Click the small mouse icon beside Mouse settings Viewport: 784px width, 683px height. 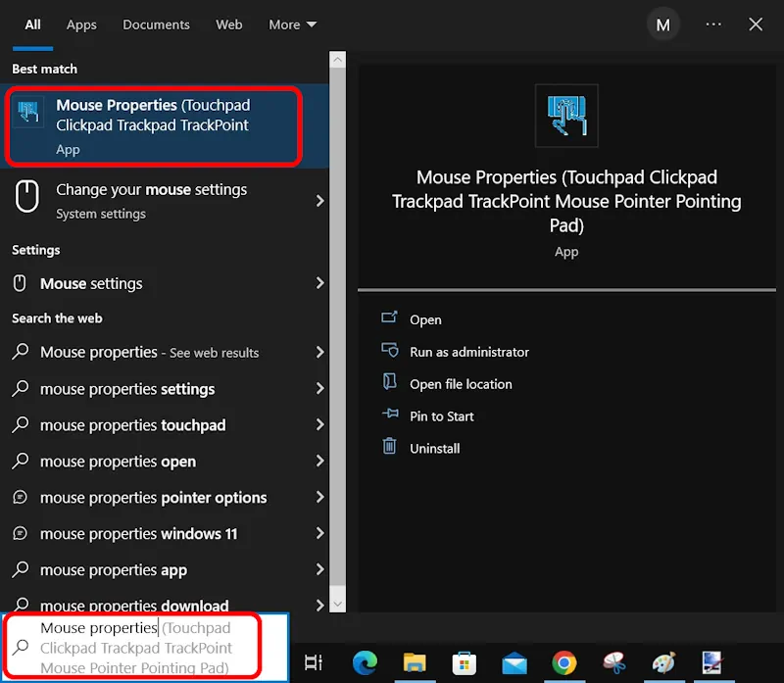(x=20, y=283)
